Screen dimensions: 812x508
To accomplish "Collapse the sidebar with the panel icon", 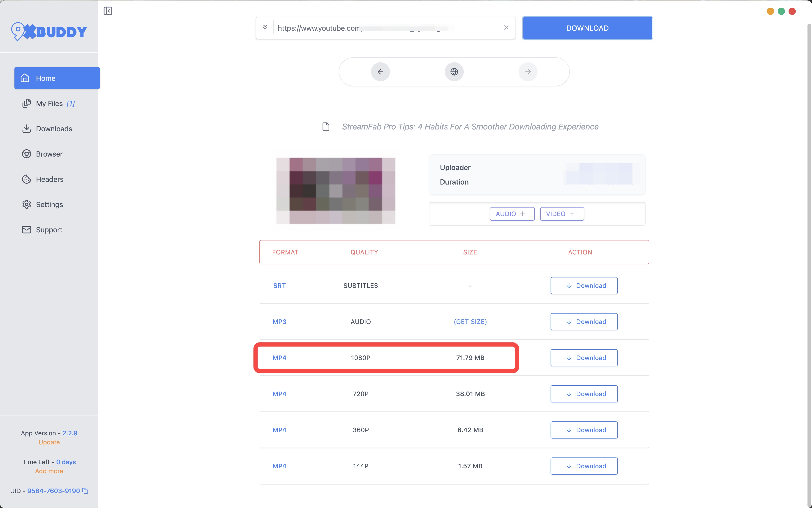I will 108,11.
